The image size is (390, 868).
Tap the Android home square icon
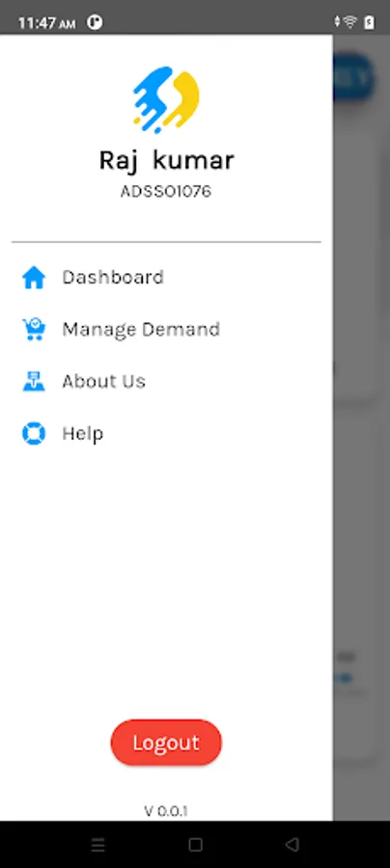[x=195, y=844]
